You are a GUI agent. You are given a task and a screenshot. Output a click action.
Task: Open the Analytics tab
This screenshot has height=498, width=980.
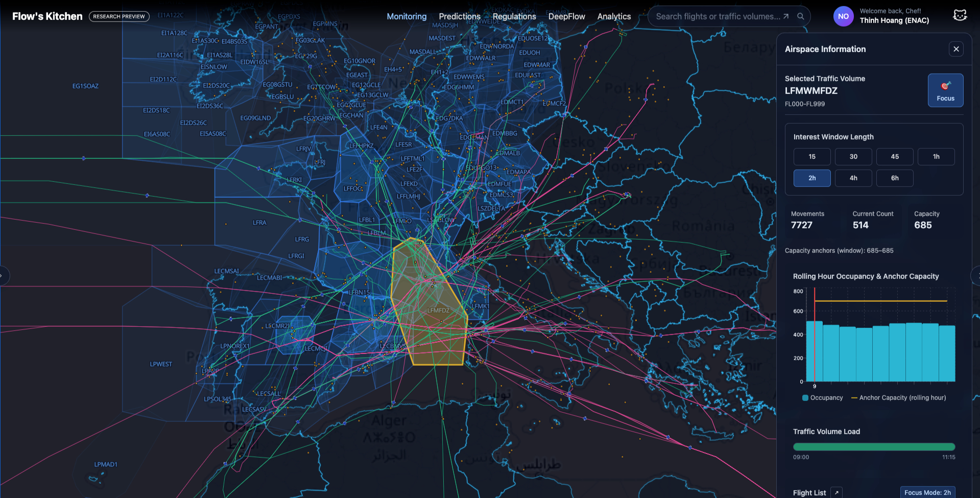(x=614, y=16)
